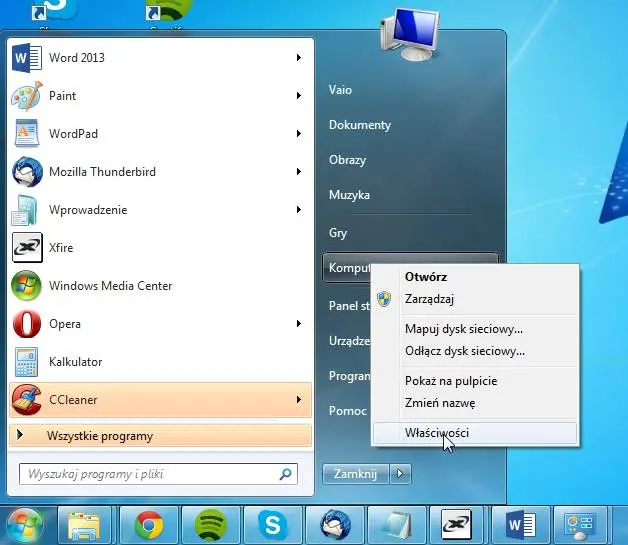Screen dimensions: 628x545
Task: Launch Windows Media Center
Action: [x=110, y=286]
